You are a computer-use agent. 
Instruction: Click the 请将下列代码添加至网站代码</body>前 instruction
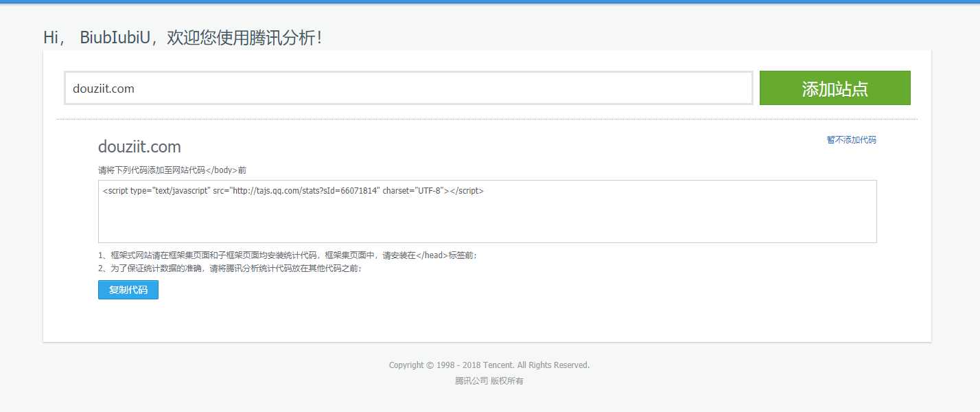pyautogui.click(x=172, y=170)
